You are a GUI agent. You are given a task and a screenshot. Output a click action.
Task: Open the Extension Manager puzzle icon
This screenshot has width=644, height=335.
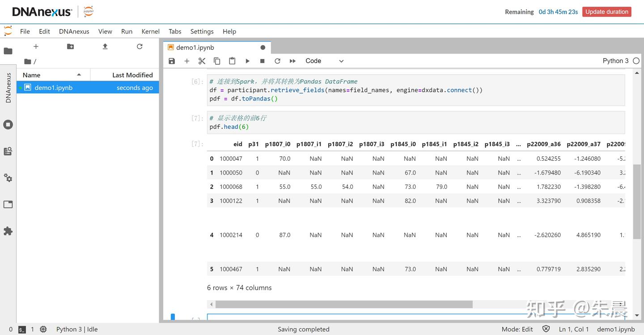point(8,231)
